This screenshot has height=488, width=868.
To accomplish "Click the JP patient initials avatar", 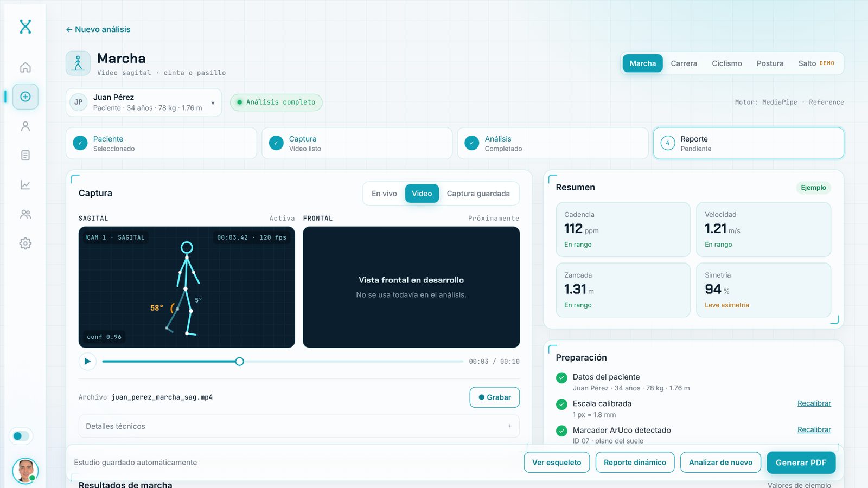I will pyautogui.click(x=79, y=102).
